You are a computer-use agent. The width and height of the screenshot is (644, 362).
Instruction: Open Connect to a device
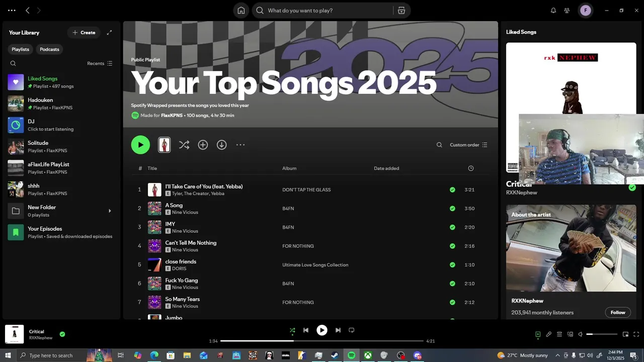[570, 334]
